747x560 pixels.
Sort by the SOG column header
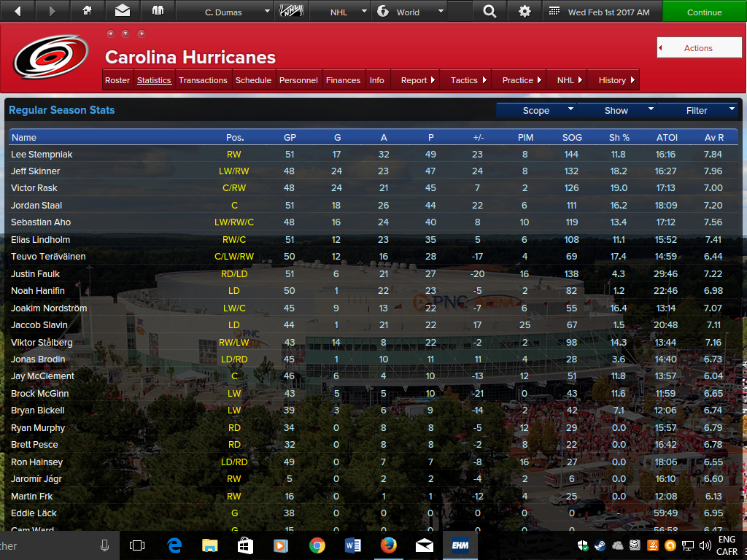(x=572, y=137)
